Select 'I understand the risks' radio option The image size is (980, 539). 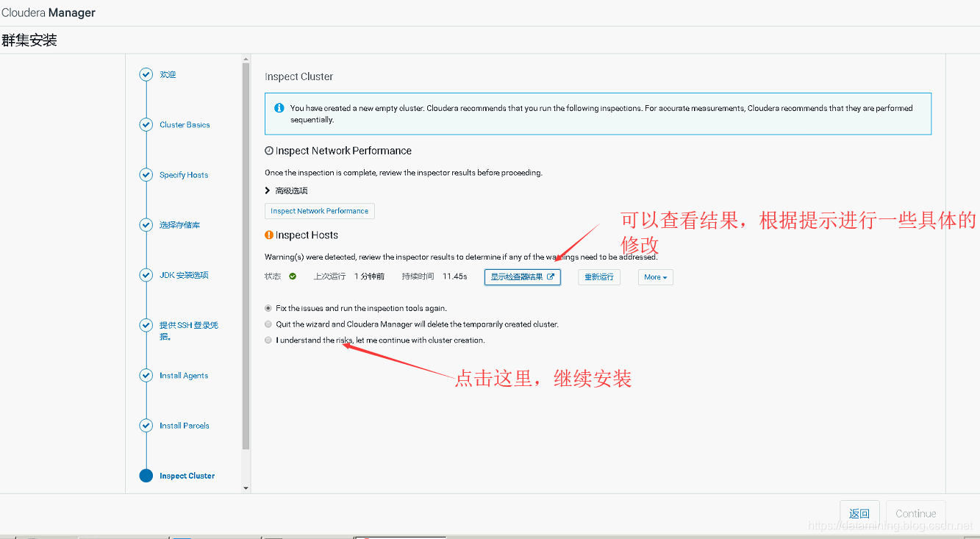[268, 340]
